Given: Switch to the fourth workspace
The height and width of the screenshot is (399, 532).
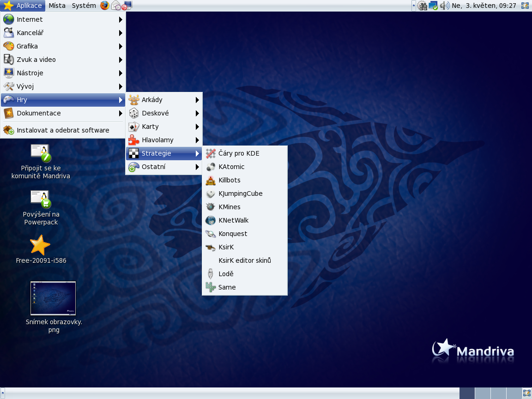Looking at the screenshot, I should (x=514, y=393).
